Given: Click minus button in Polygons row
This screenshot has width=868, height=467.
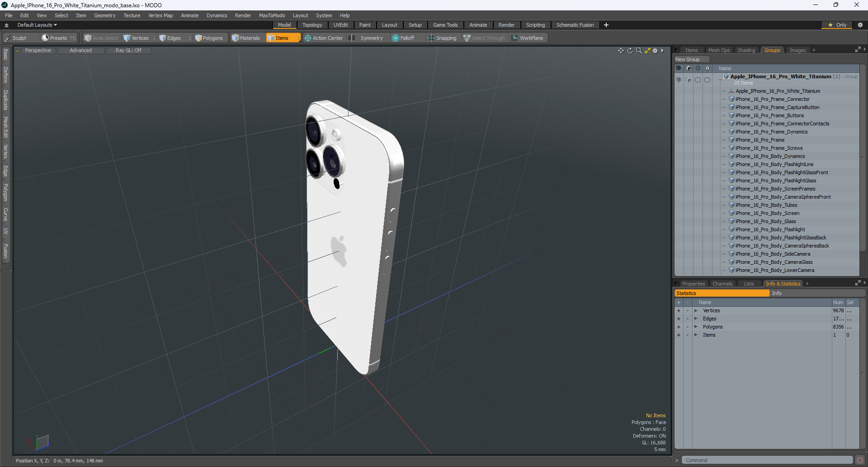Looking at the screenshot, I should tap(688, 327).
